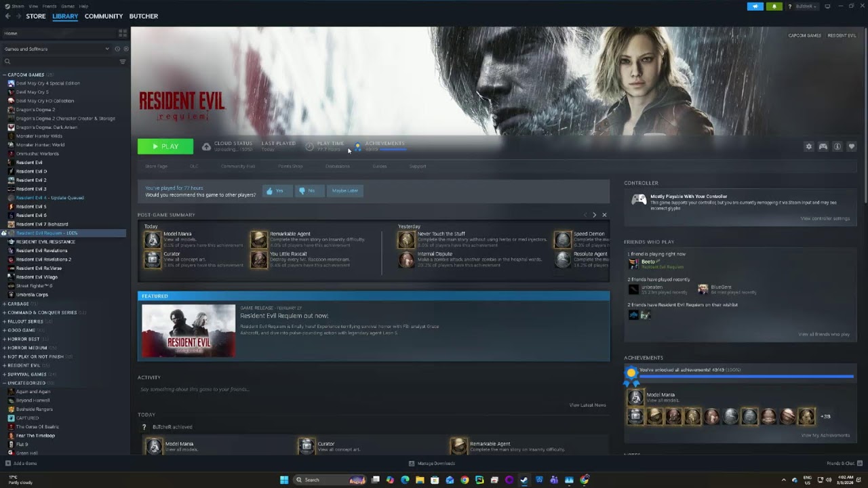The width and height of the screenshot is (868, 488).
Task: Open weather widget on taskbar
Action: pyautogui.click(x=20, y=480)
